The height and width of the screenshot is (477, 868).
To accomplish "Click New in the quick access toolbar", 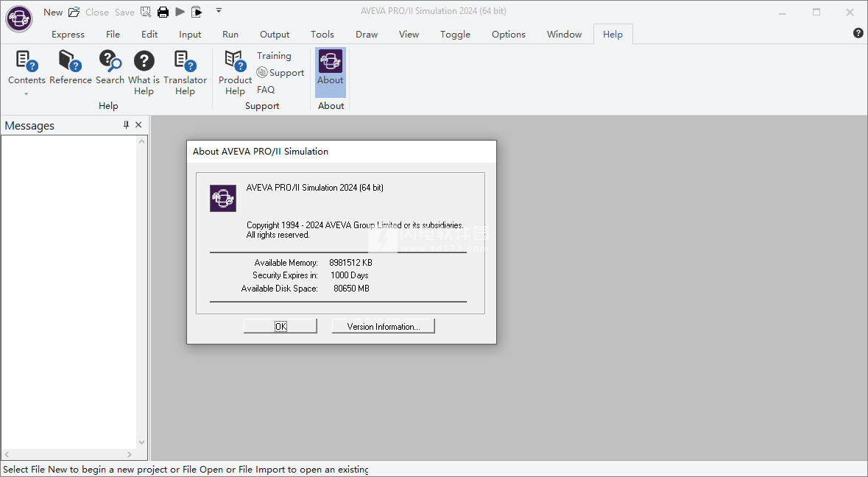I will pos(53,13).
